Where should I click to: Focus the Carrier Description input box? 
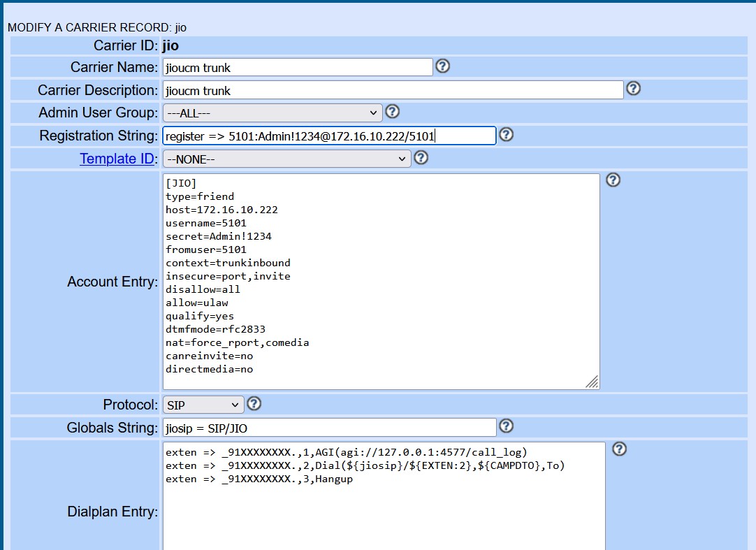392,90
